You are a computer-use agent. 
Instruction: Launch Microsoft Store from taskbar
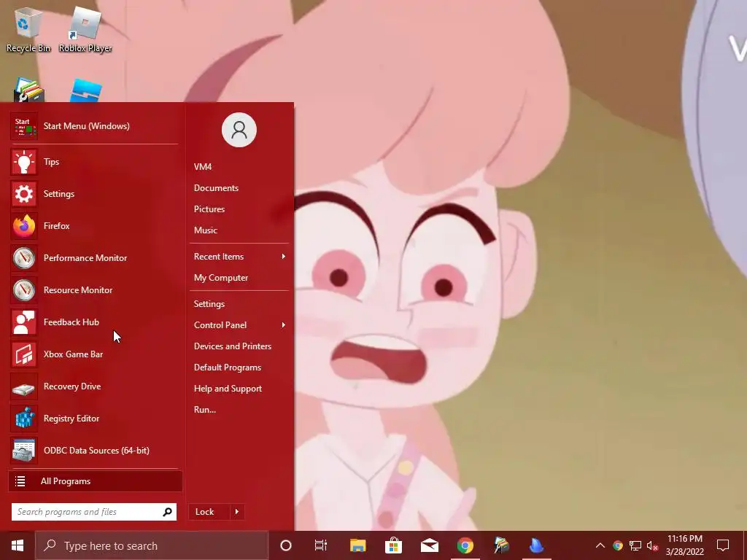(x=393, y=545)
